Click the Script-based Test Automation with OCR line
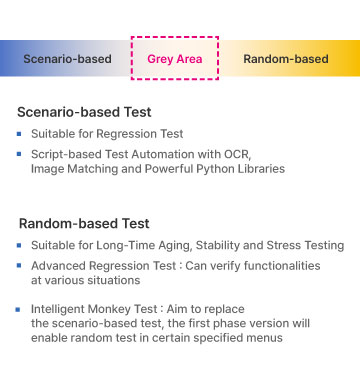Image resolution: width=360 pixels, height=380 pixels. pos(141,154)
